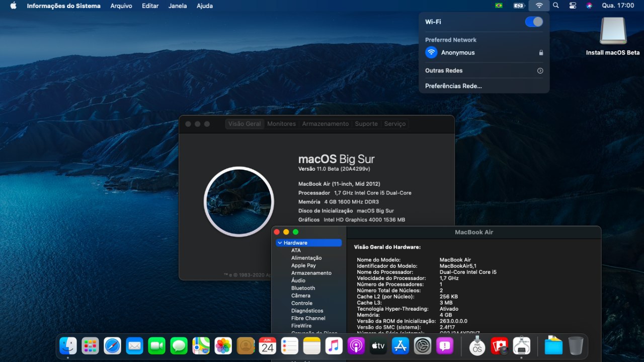
Task: Open the Arquivo menu
Action: (x=121, y=6)
